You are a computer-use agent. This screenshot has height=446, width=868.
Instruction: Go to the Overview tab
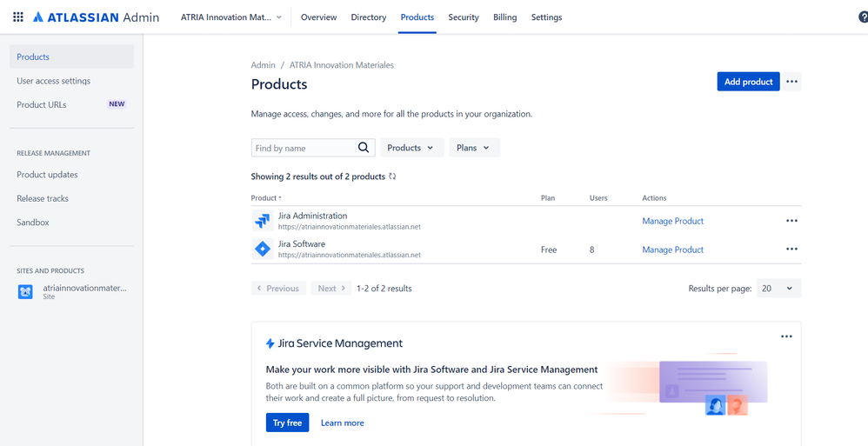pyautogui.click(x=319, y=17)
